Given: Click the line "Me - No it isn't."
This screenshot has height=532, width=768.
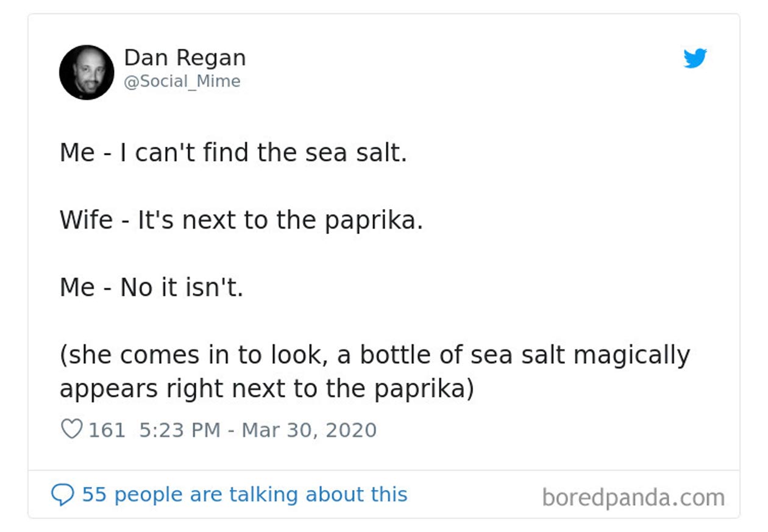Looking at the screenshot, I should 151,287.
